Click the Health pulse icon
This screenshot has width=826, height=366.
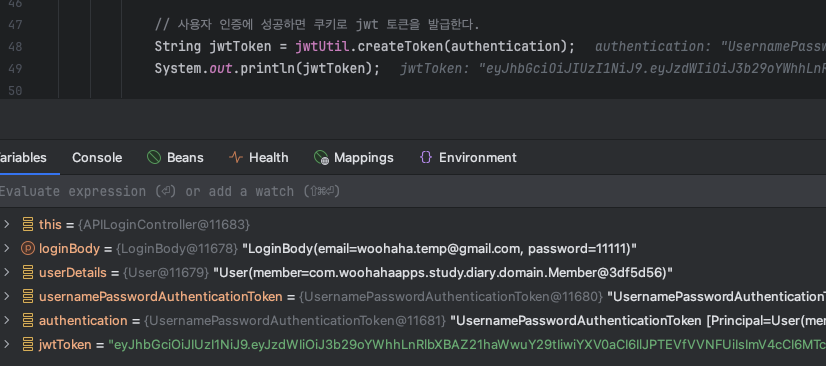pyautogui.click(x=236, y=157)
